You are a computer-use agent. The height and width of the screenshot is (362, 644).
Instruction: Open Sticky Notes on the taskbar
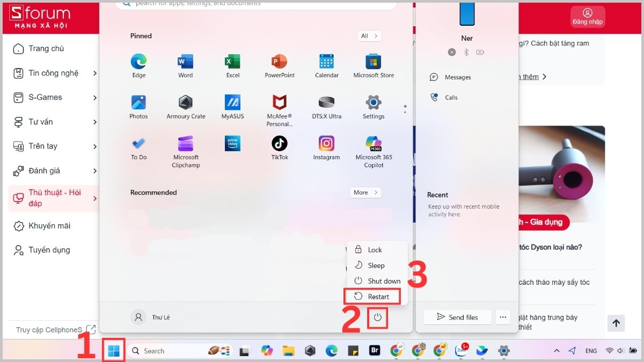(x=353, y=351)
